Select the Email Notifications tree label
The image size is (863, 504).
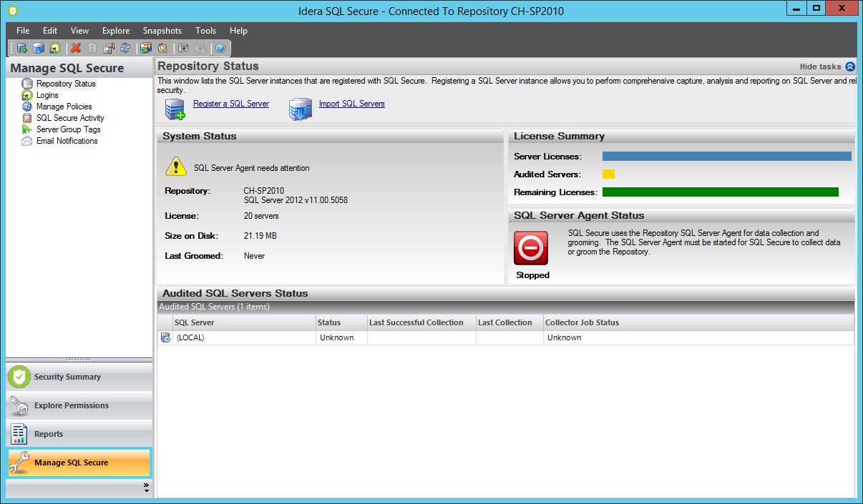point(67,141)
